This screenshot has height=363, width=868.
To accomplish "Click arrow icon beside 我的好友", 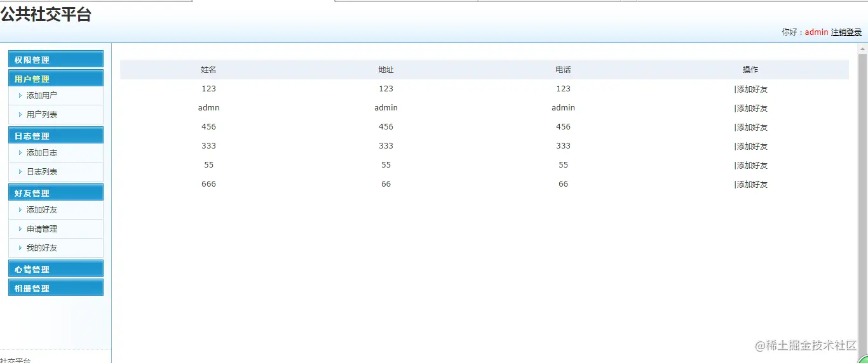I will tap(20, 248).
